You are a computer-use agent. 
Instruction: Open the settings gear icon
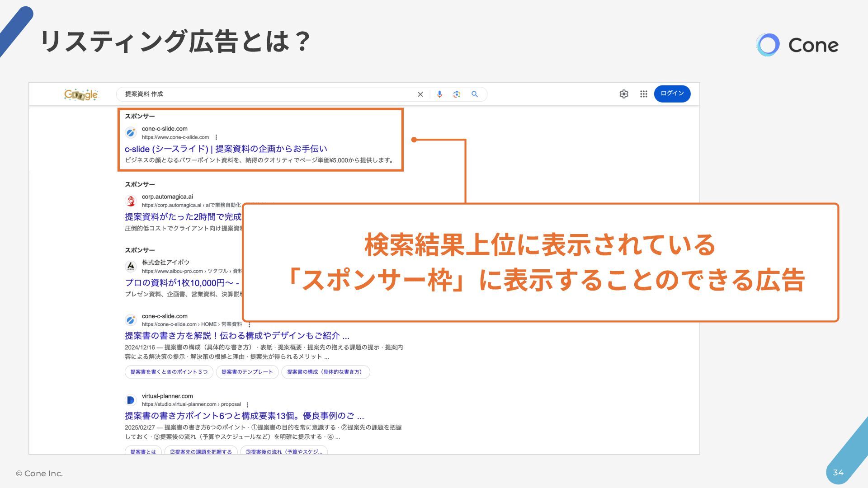click(624, 94)
